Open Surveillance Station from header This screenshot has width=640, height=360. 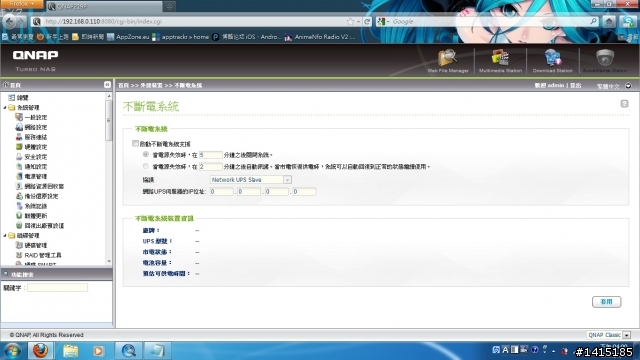(x=605, y=61)
